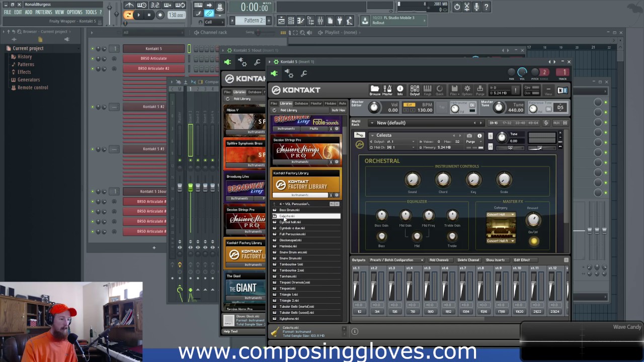644x362 pixels.
Task: Adjust the Master FX Amount knob
Action: click(533, 219)
